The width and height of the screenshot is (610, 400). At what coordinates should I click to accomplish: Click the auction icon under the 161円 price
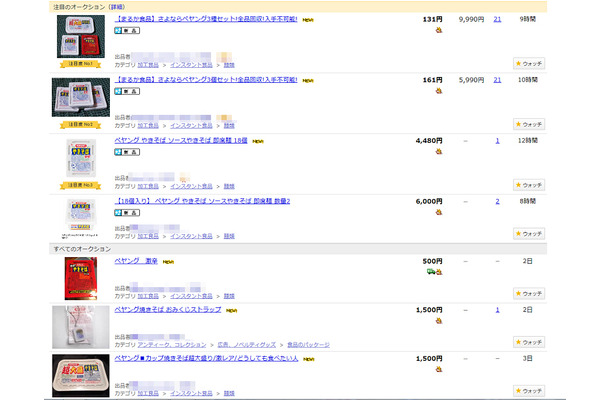click(x=439, y=91)
